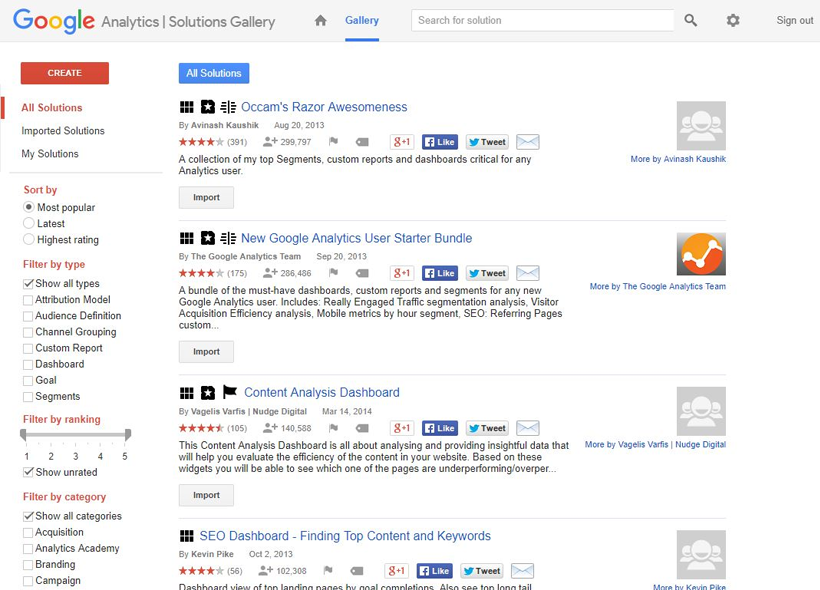
Task: Check the Channel Grouping filter
Action: click(x=28, y=333)
